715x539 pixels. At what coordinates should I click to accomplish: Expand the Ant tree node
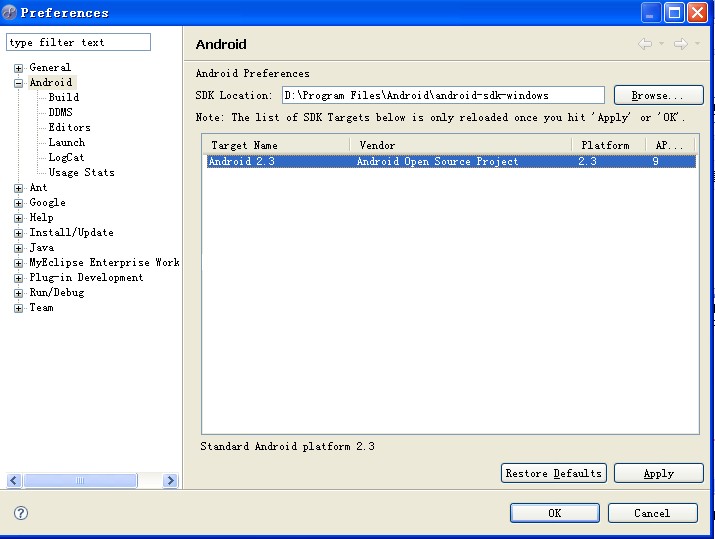pos(18,188)
